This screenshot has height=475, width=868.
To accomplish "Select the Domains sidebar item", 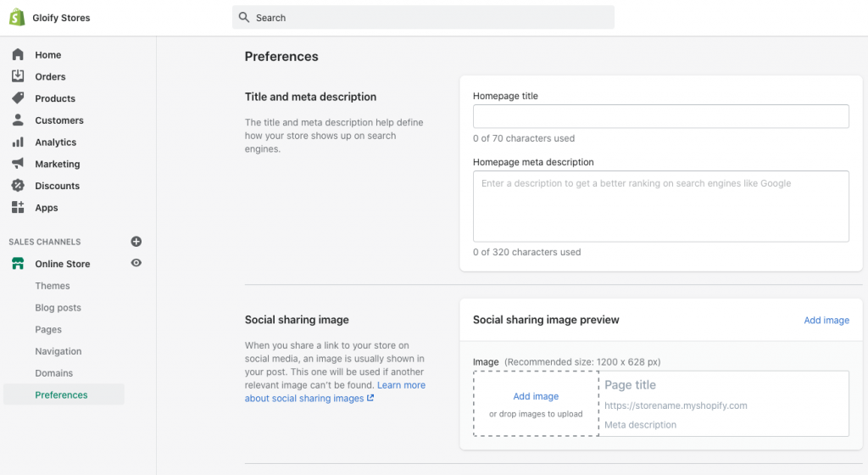I will point(53,373).
